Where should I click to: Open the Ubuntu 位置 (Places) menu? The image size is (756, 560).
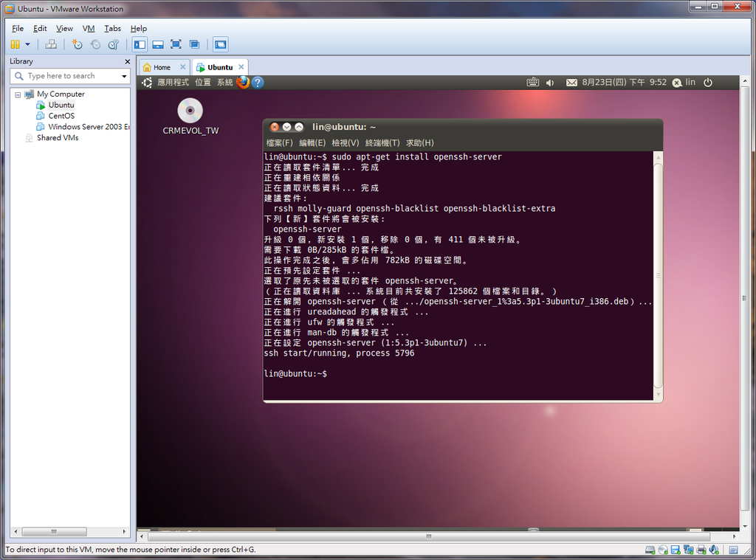pos(203,83)
